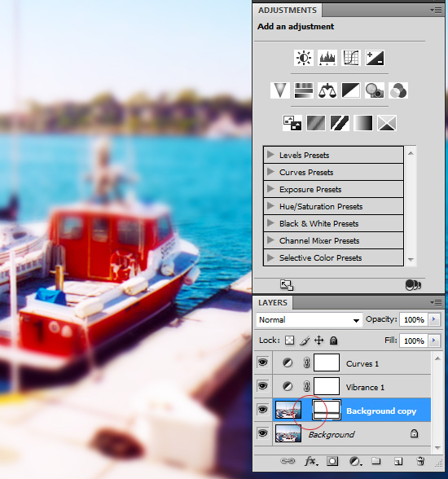Create new fill or adjustment layer
Screen dimensions: 448x479
coord(355,461)
